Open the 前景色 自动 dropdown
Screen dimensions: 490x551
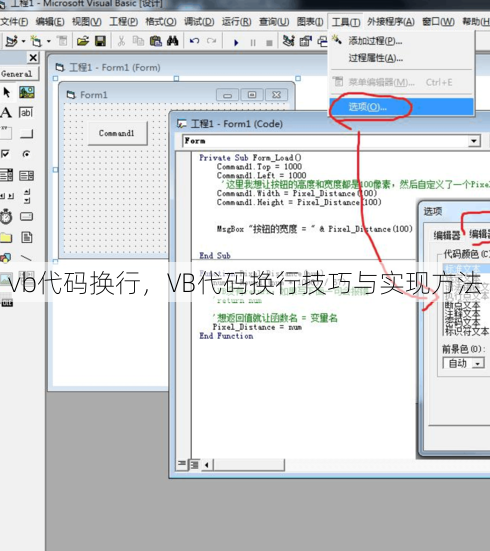pyautogui.click(x=477, y=363)
